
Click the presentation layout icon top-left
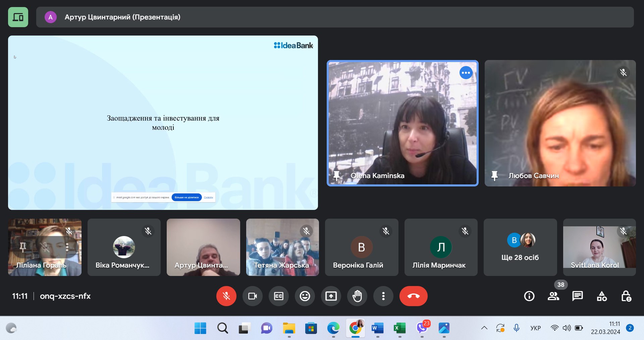[18, 17]
